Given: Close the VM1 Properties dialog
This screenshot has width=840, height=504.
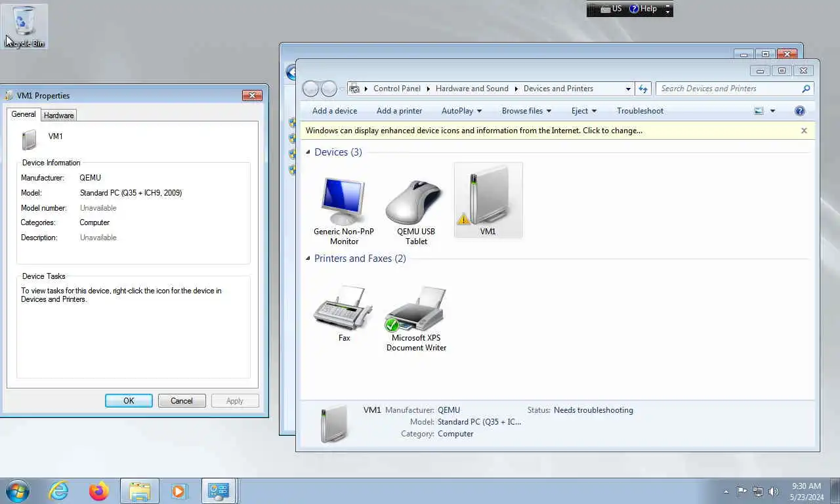Looking at the screenshot, I should 252,96.
